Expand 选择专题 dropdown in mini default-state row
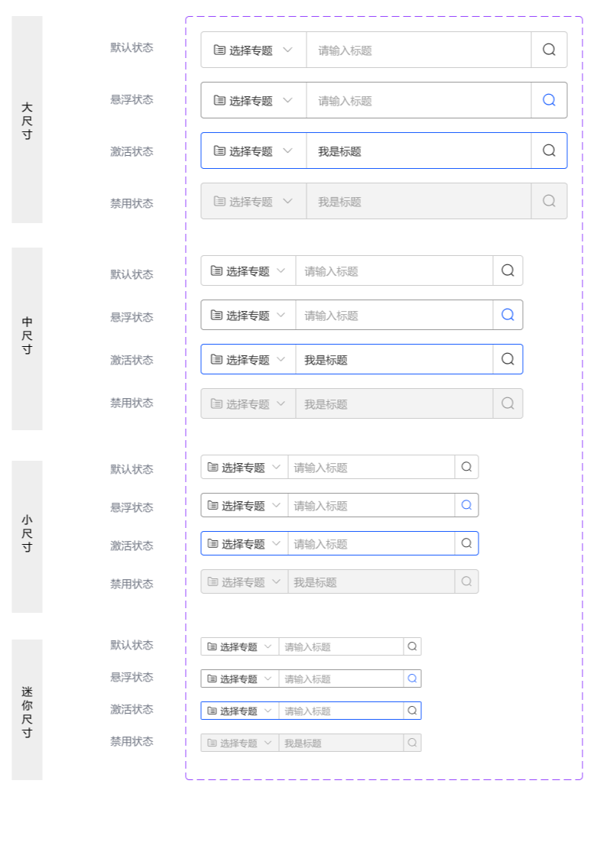Viewport: 597px width, 868px height. 240,646
